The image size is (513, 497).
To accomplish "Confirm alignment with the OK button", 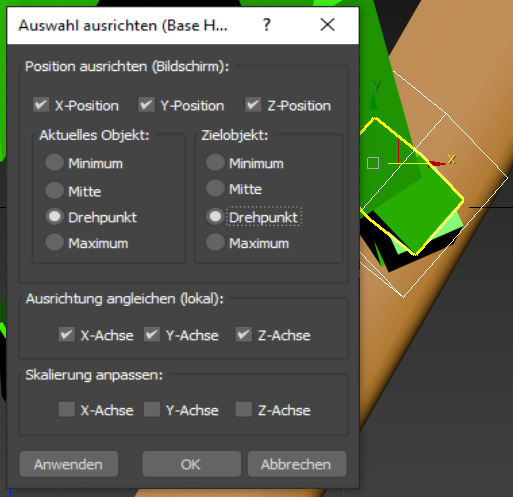I will pyautogui.click(x=191, y=464).
